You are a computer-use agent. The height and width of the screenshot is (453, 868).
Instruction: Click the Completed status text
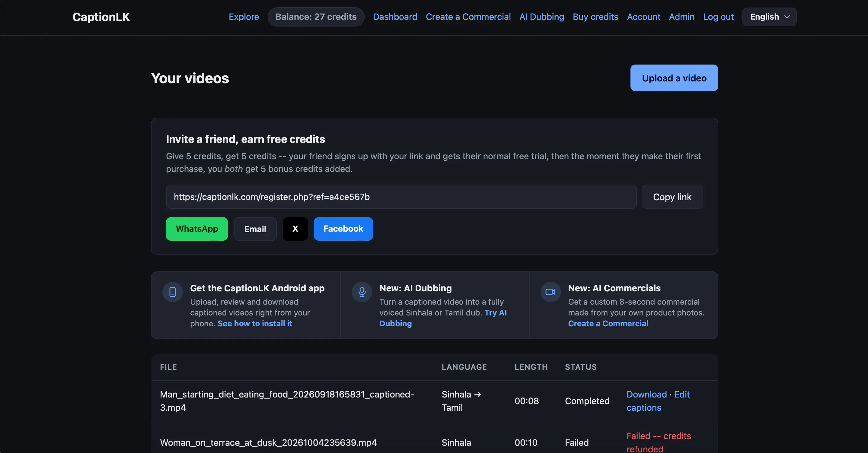(587, 401)
